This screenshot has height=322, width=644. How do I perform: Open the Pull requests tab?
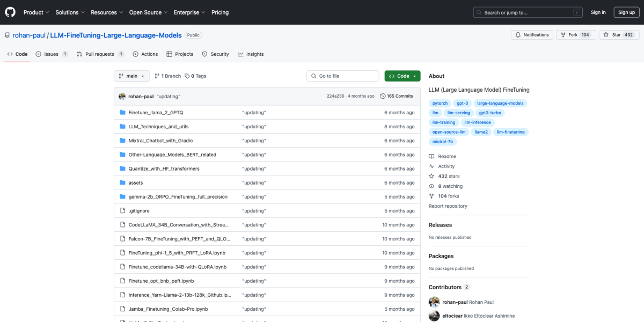(x=100, y=54)
